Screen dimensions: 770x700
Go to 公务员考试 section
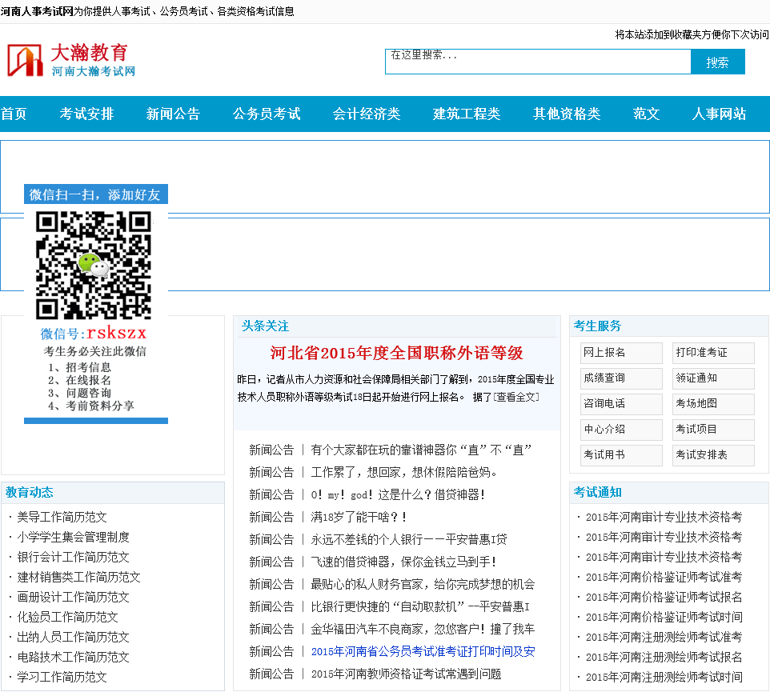[x=267, y=114]
